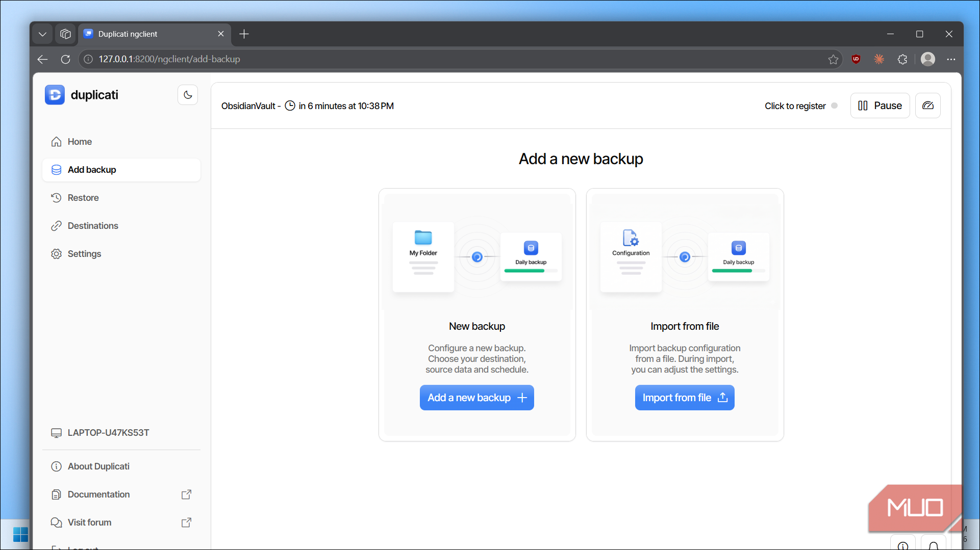Click the Settings gear icon in sidebar
This screenshot has height=550, width=980.
56,254
